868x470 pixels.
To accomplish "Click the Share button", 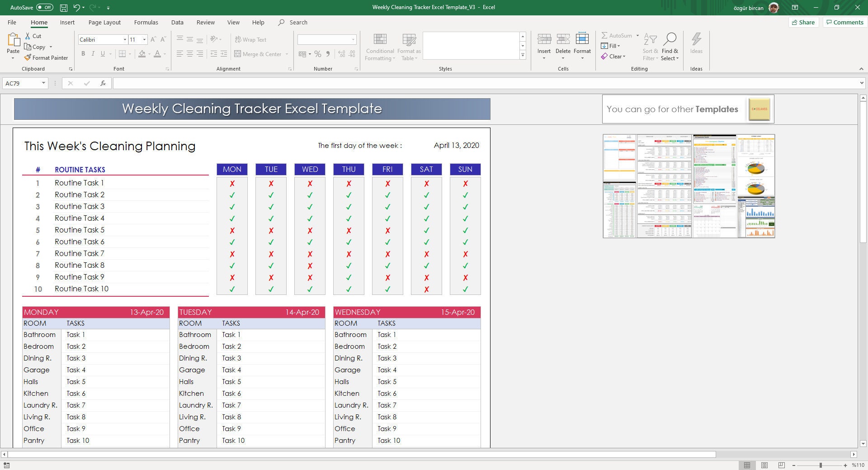I will (x=803, y=22).
